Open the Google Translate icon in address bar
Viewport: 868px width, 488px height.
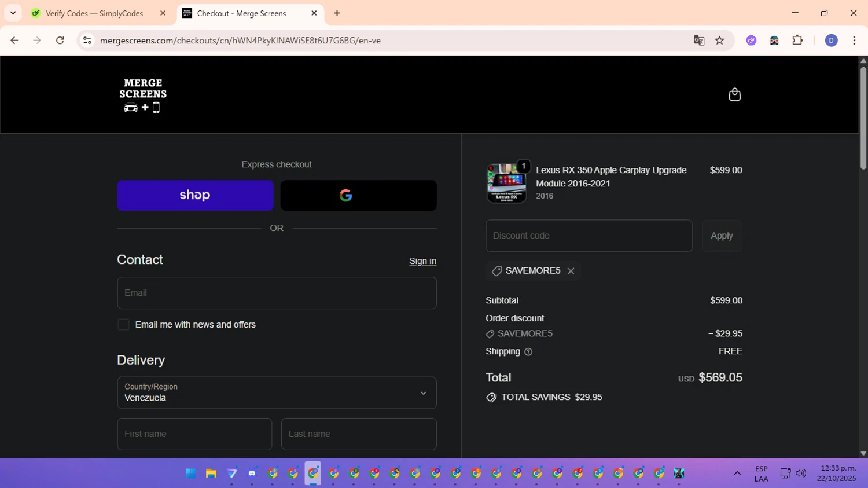(699, 41)
